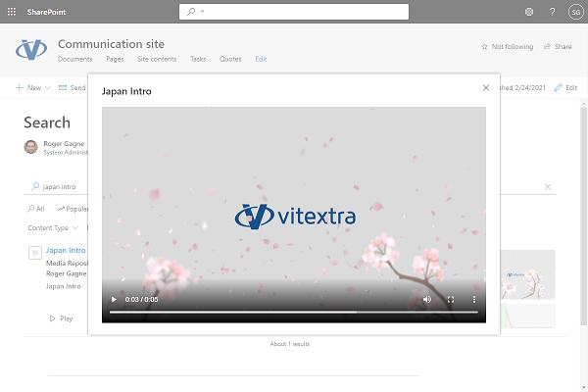
Task: Open the Japan Intro result link
Action: coord(66,250)
